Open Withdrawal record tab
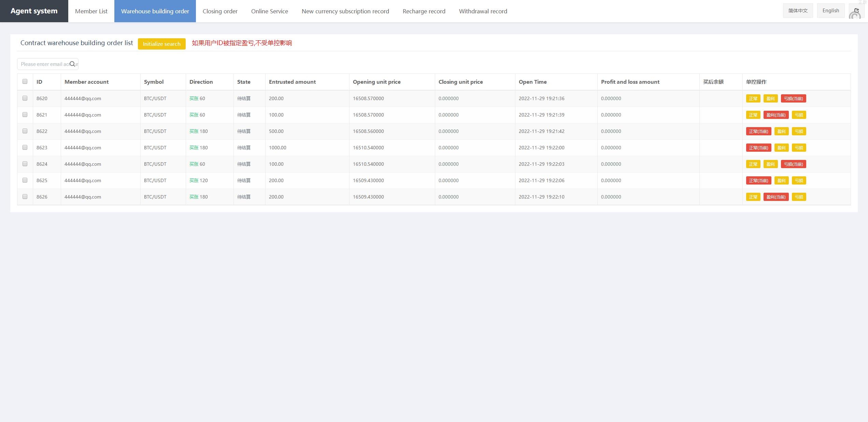Screen dimensions: 868x422 pyautogui.click(x=483, y=11)
